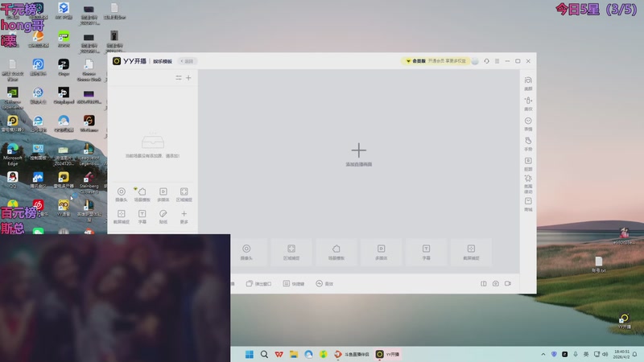The image size is (644, 362).
Task: Add 字幕 subtitle source in the left source panel
Action: pos(142,216)
